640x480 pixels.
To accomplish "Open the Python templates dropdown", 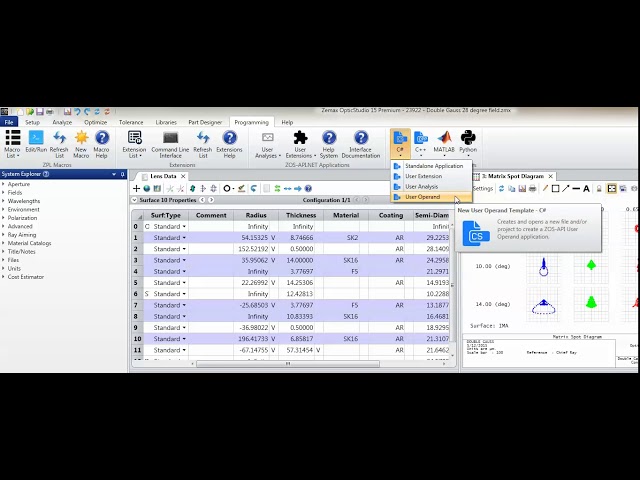I will pos(468,144).
